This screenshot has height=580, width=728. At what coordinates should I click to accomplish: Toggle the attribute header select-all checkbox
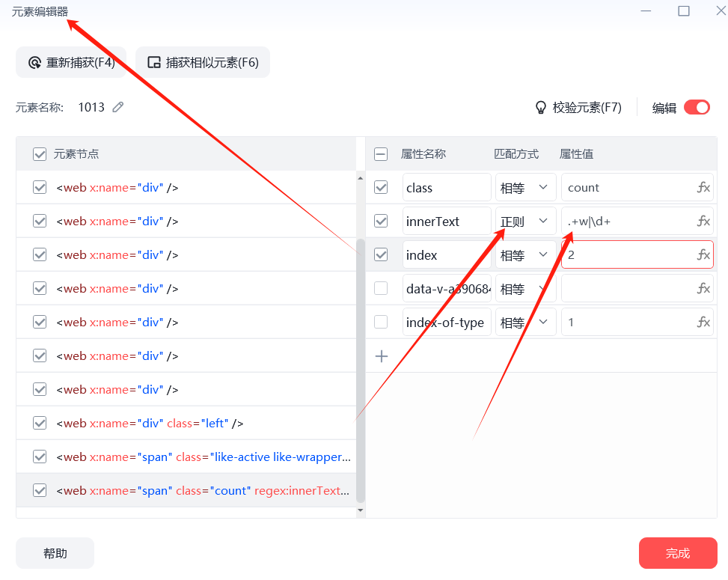[x=381, y=154]
